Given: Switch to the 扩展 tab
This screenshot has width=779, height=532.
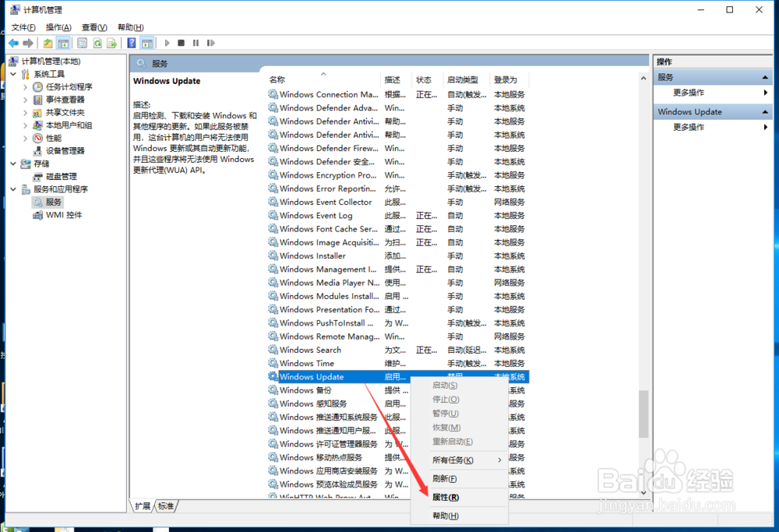Looking at the screenshot, I should coord(142,506).
